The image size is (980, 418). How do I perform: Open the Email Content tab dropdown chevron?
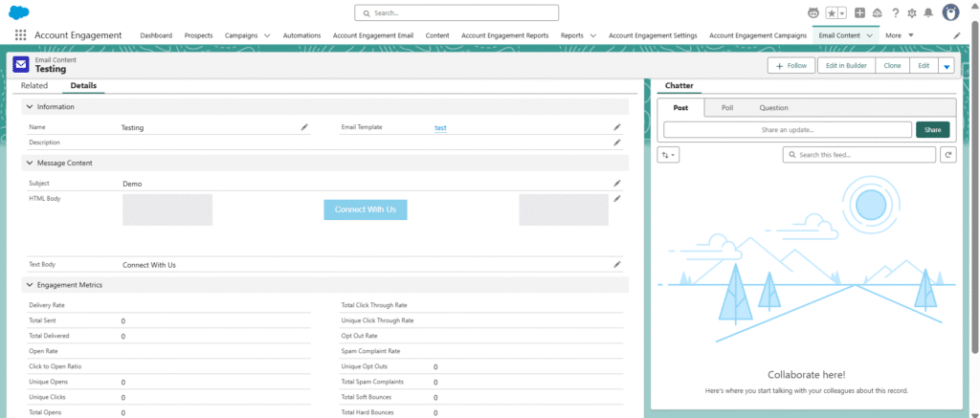[x=869, y=35]
